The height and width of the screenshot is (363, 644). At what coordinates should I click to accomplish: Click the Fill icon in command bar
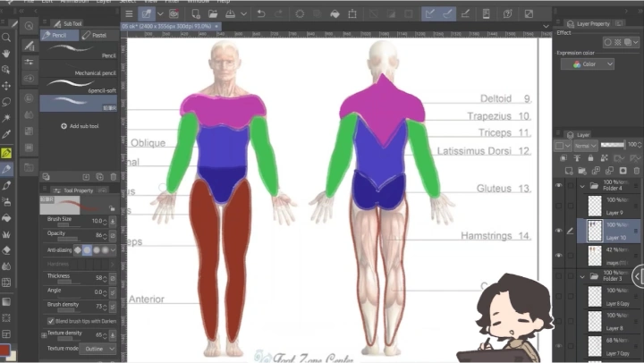tap(335, 13)
